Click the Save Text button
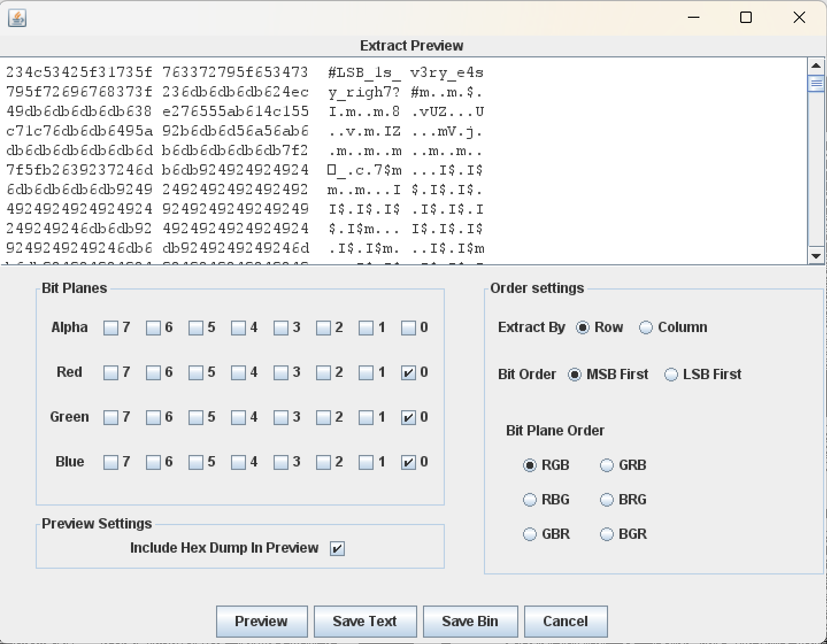Image resolution: width=827 pixels, height=644 pixels. [365, 622]
